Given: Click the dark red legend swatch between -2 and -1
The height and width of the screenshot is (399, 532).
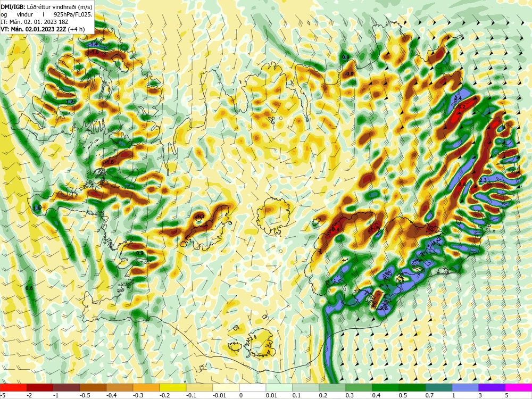Looking at the screenshot, I should 40,387.
